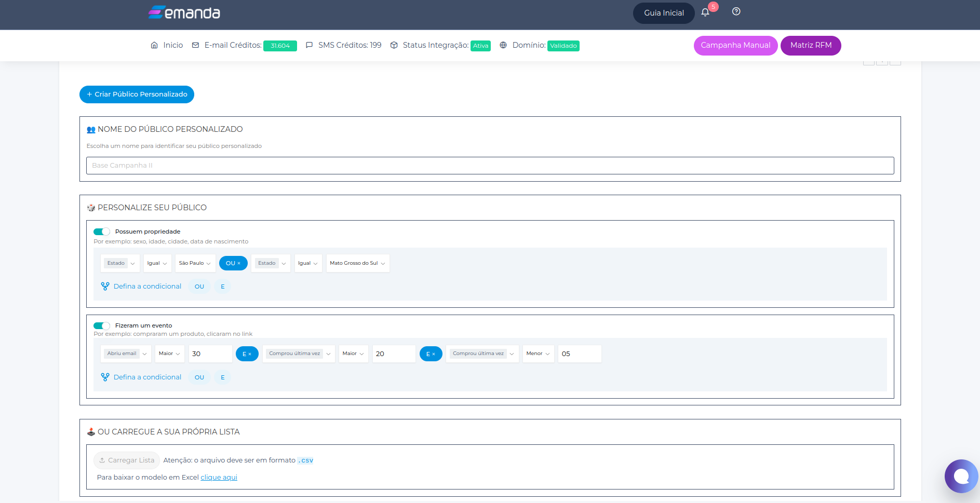The height and width of the screenshot is (503, 980).
Task: Open the Mato Grosso do Sul dropdown
Action: [x=358, y=263]
